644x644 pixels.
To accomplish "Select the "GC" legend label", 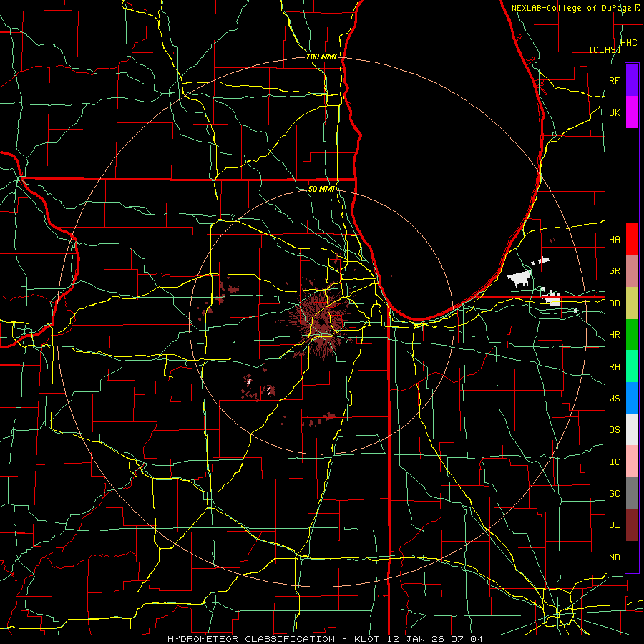I will pyautogui.click(x=615, y=494).
